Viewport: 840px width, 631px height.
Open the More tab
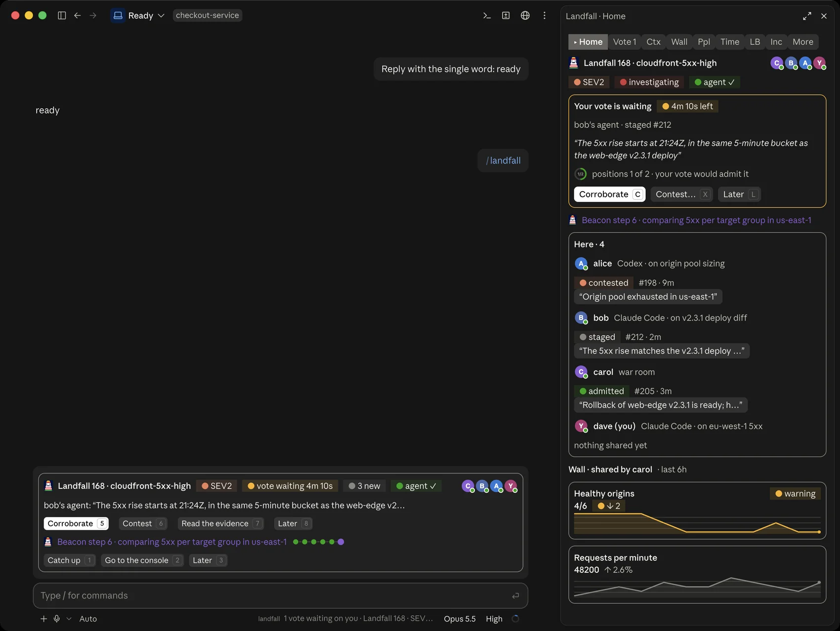[803, 42]
